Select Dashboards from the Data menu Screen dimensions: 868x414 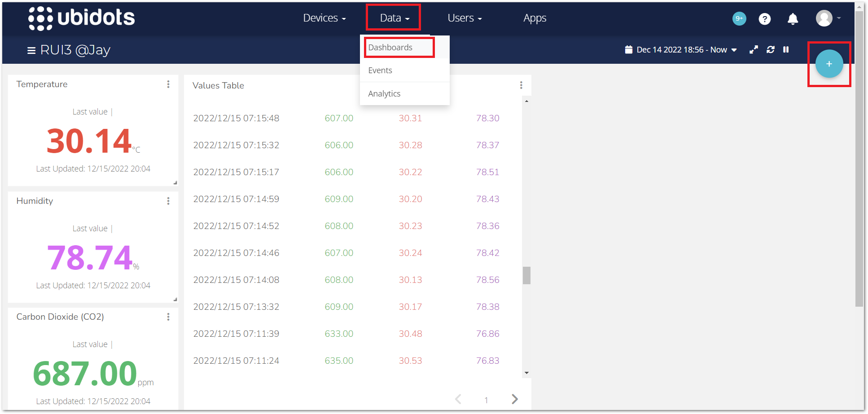(390, 47)
